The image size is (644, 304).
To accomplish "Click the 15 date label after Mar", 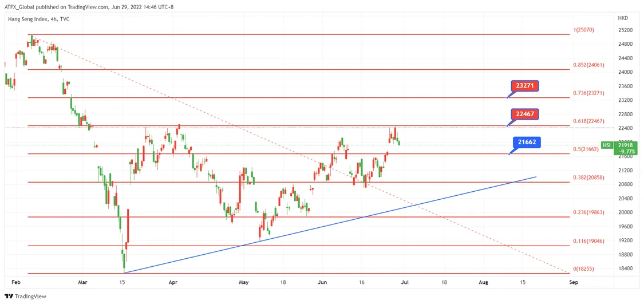I will 122,283.
